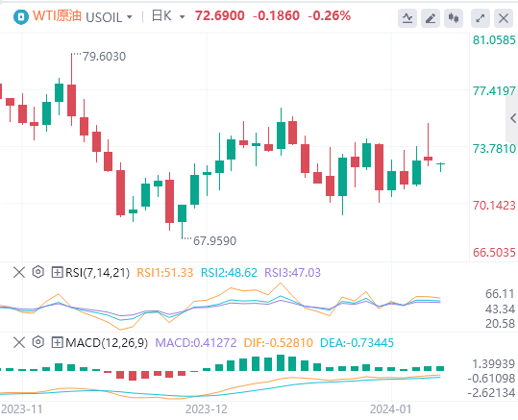Click the 73.7810 price axis label

point(494,149)
